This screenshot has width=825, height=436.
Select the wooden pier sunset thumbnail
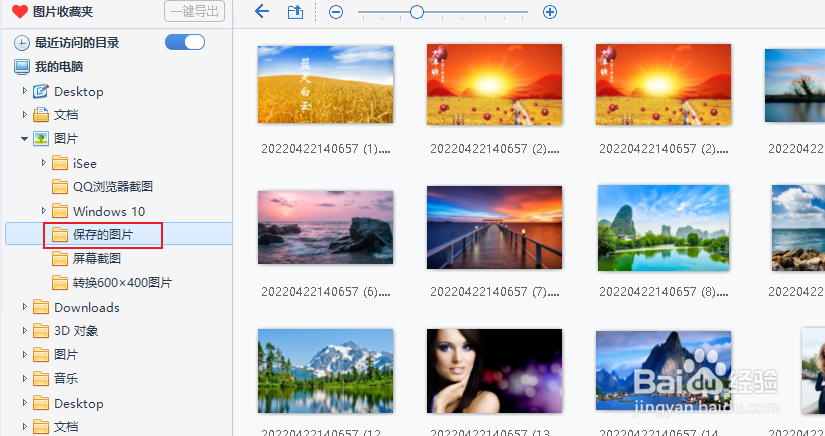coord(494,227)
